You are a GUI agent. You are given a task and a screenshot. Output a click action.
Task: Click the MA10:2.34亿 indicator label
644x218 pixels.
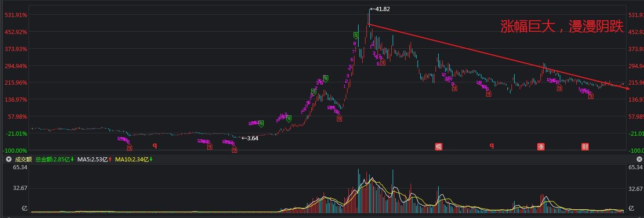[133, 160]
